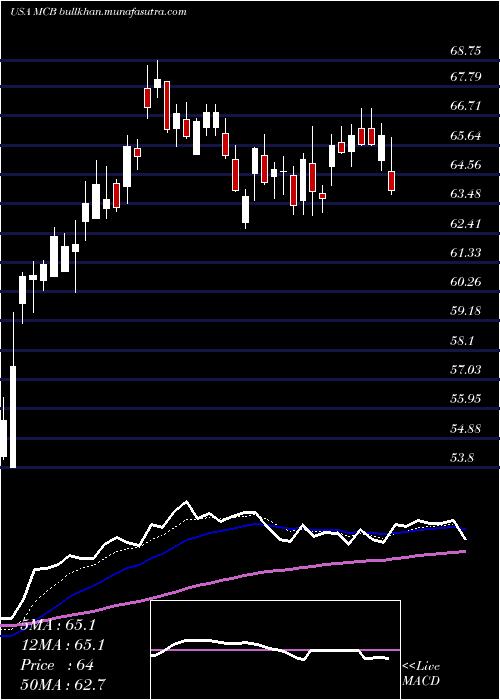Click the '50MA : 62.7' legend text
The width and height of the screenshot is (500, 700).
coord(63,684)
